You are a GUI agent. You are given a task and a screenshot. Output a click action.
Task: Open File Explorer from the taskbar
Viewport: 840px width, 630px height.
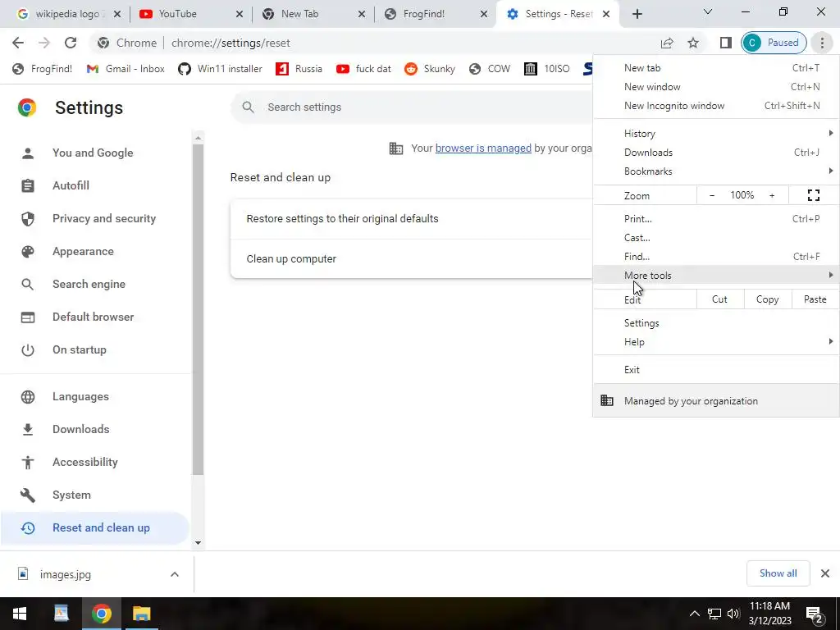pos(142,614)
